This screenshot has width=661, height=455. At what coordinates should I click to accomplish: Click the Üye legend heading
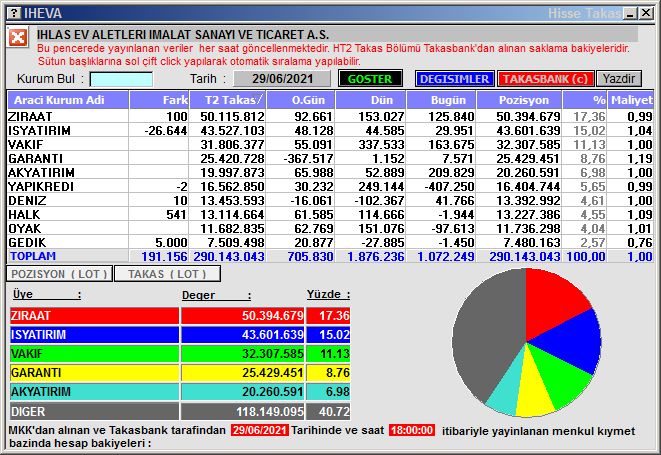coord(47,294)
